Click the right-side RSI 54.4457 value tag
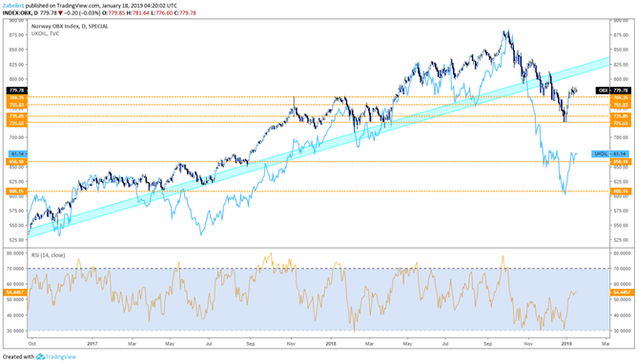Viewport: 637px width, 364px height. [x=621, y=293]
